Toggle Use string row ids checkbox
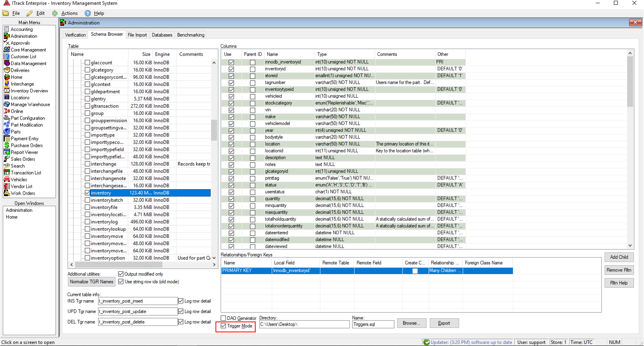The width and height of the screenshot is (644, 346). 121,282
